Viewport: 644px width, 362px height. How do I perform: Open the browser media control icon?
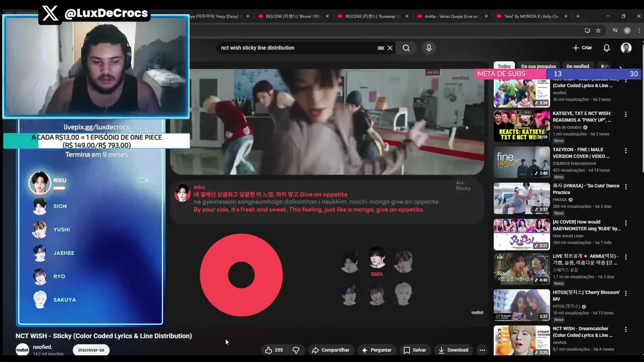[x=615, y=31]
